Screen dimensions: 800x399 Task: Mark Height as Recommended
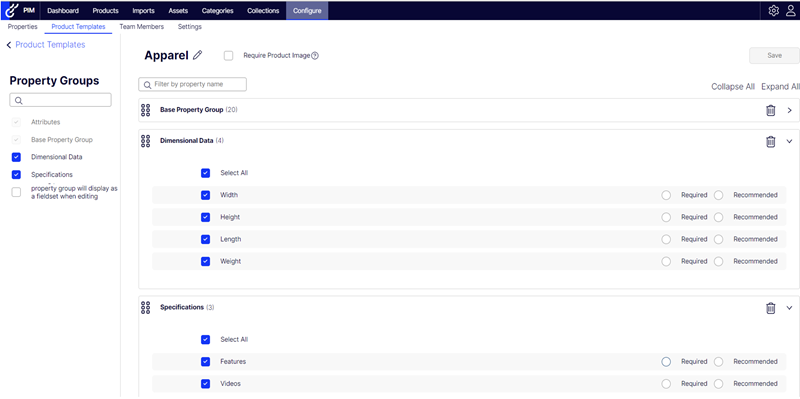[x=718, y=217]
